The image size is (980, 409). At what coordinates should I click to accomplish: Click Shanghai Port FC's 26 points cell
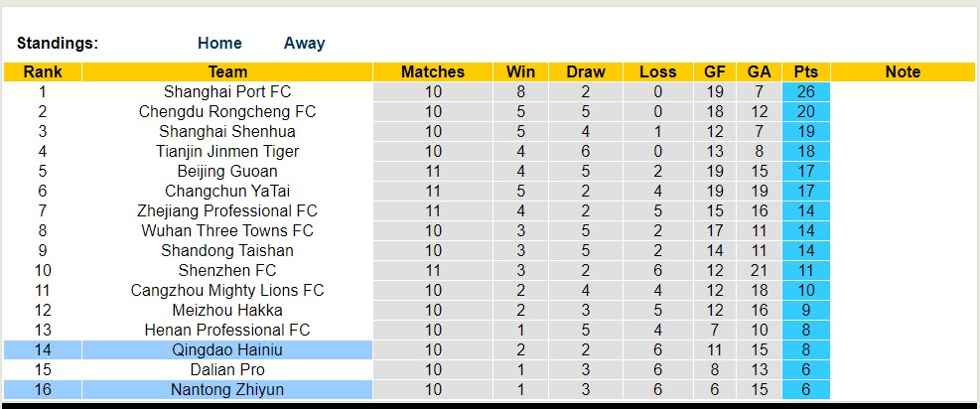tap(805, 91)
